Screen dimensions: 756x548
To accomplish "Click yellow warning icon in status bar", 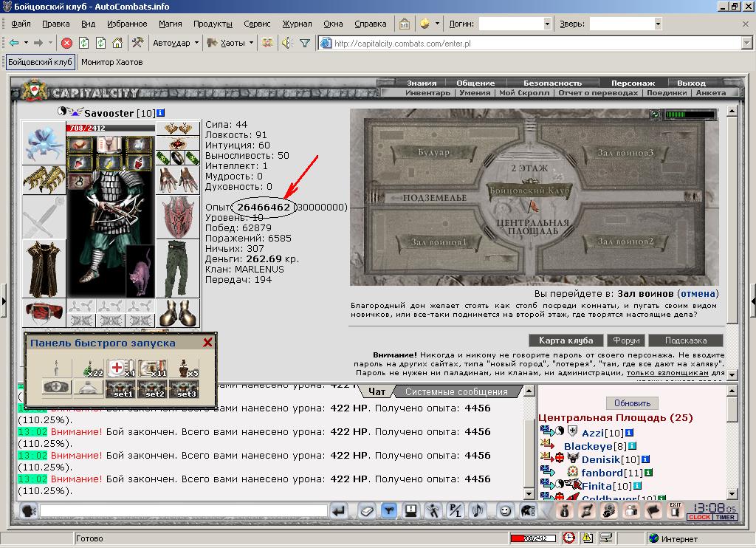I will click(x=587, y=538).
